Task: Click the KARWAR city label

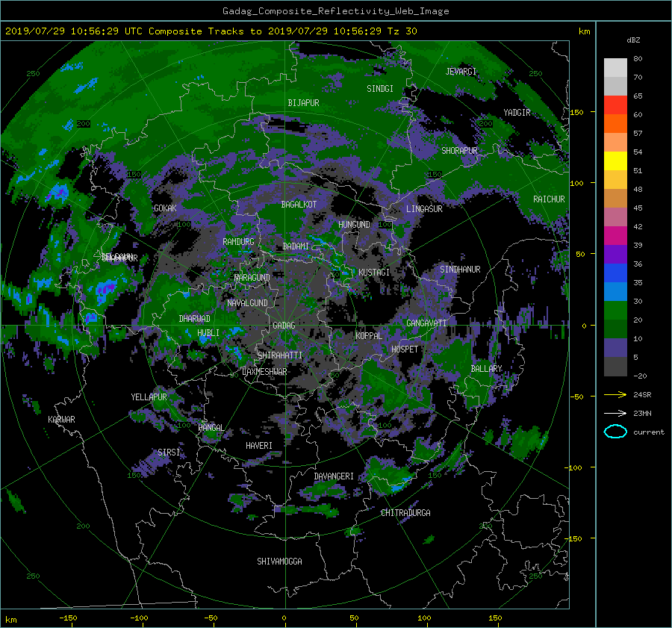Action: 61,420
